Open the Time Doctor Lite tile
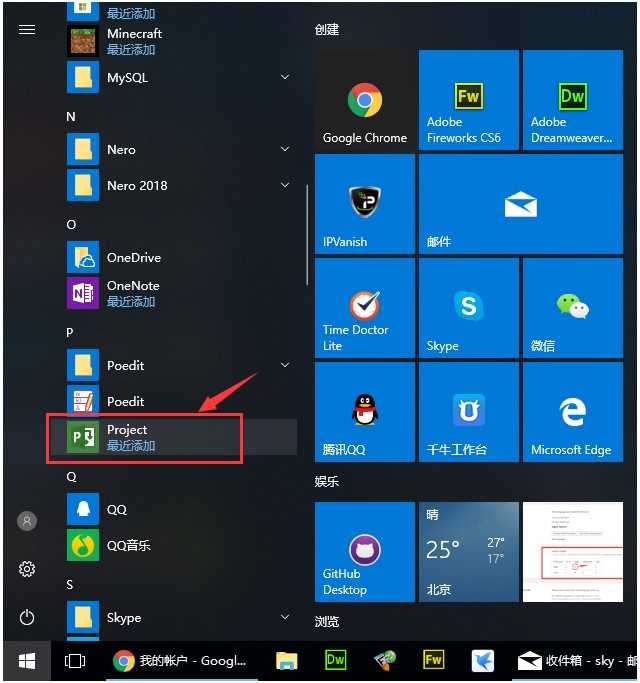Screen dimensions: 640x683 pyautogui.click(x=364, y=308)
